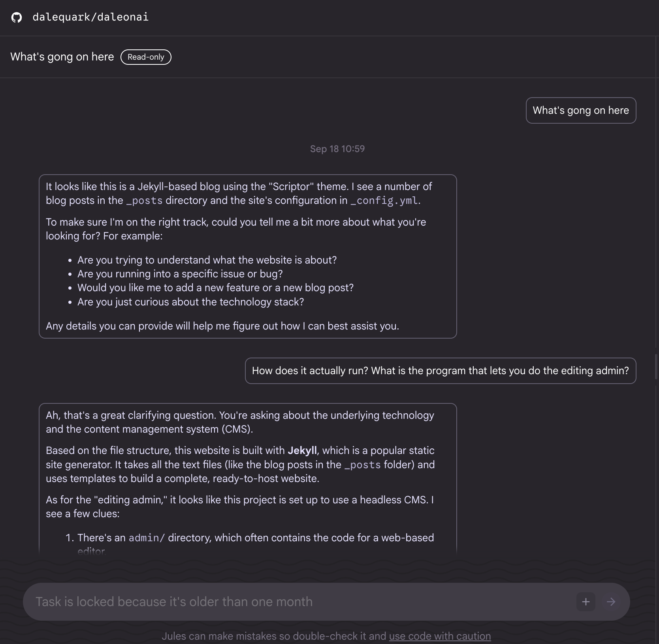Click the Read-only badge
The height and width of the screenshot is (644, 659).
(x=145, y=57)
